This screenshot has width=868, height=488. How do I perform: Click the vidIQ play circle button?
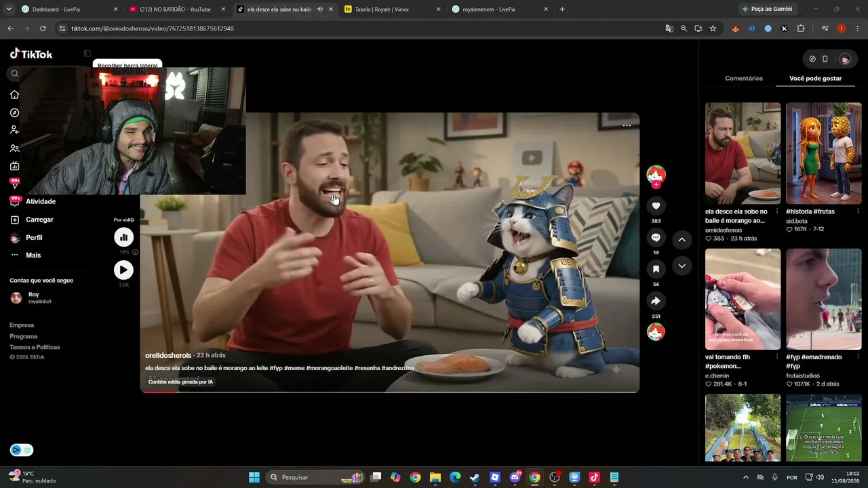pyautogui.click(x=123, y=270)
